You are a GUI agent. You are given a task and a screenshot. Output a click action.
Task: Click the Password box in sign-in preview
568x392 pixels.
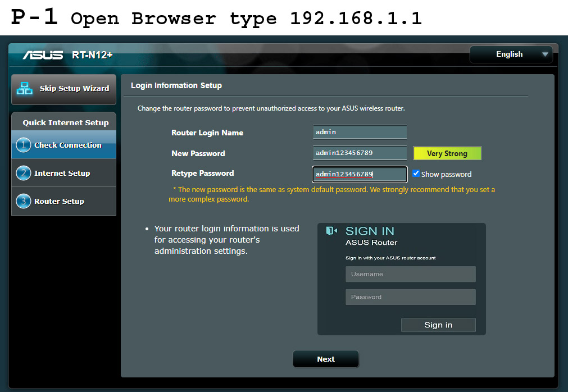(410, 297)
